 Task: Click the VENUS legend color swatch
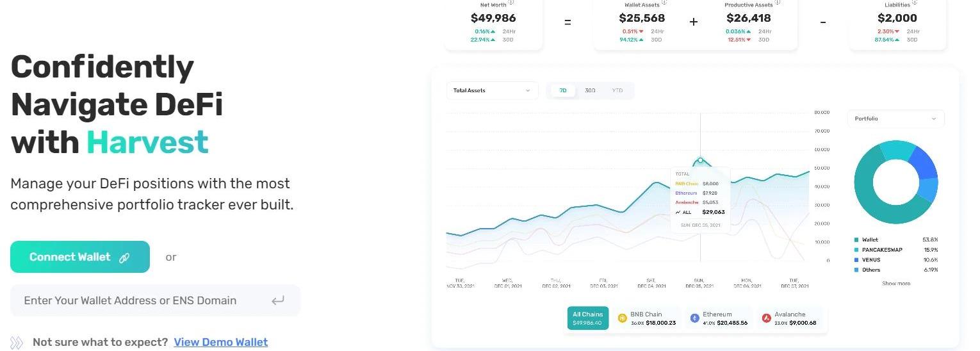click(x=857, y=260)
